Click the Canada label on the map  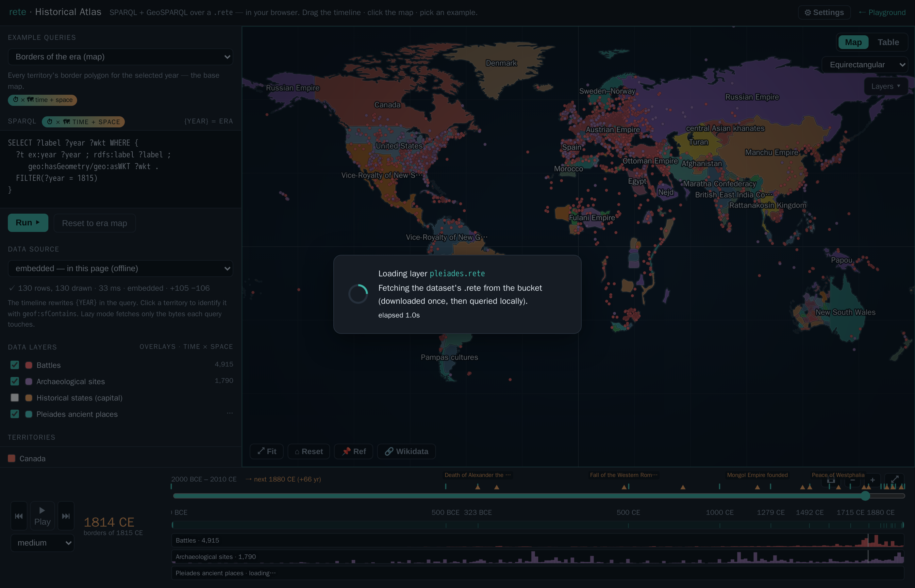click(387, 105)
